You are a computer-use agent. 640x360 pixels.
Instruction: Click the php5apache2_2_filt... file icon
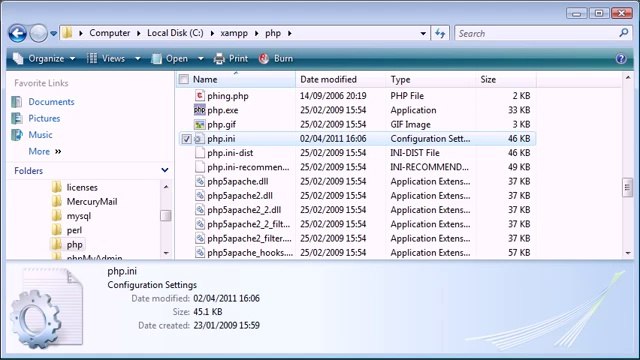[x=200, y=224]
